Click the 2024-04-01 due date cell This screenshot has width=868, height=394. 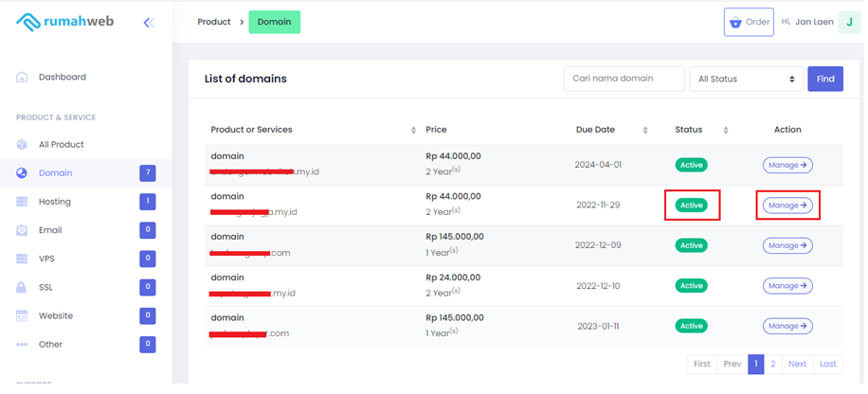click(598, 165)
